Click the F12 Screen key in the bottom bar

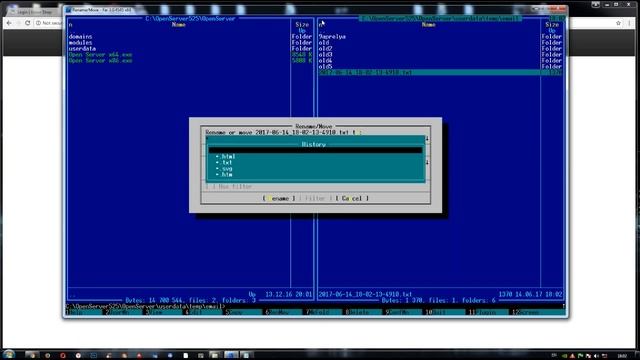click(x=538, y=312)
